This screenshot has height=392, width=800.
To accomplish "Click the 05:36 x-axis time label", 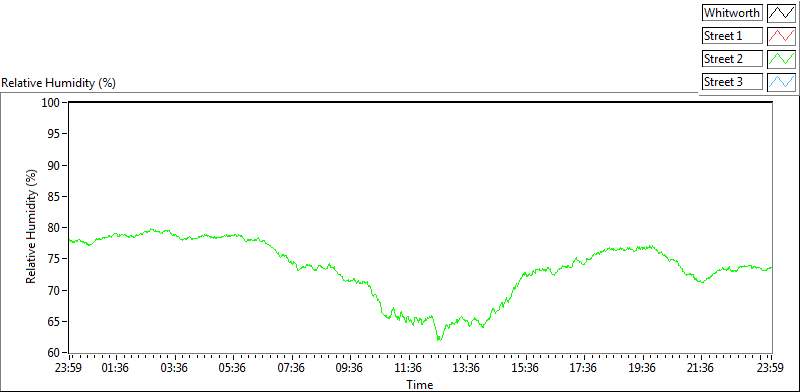I will 233,368.
